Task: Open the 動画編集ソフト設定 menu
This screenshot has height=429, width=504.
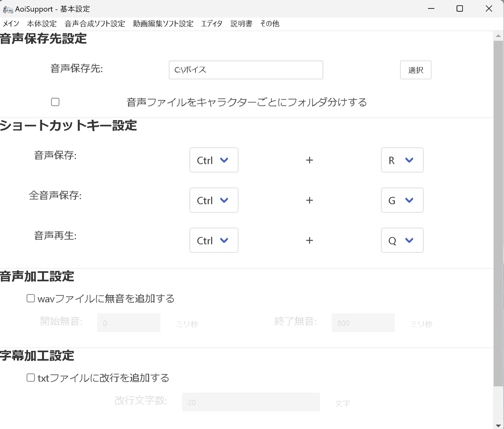Action: 163,24
